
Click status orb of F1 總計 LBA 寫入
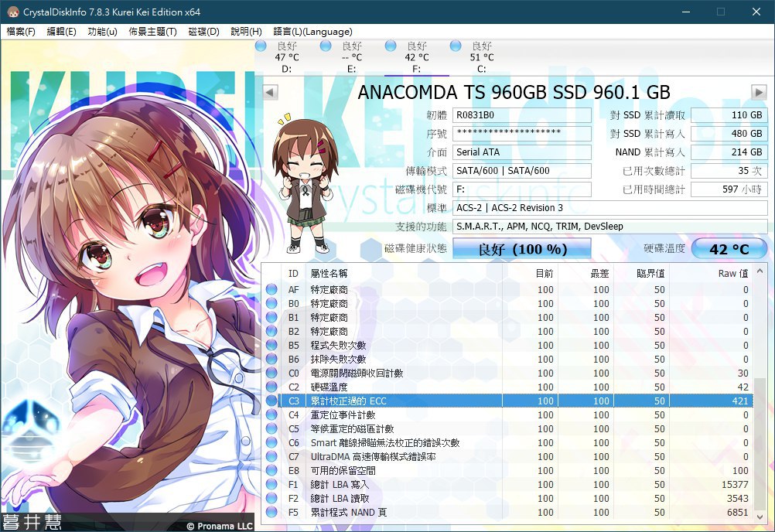pyautogui.click(x=271, y=485)
